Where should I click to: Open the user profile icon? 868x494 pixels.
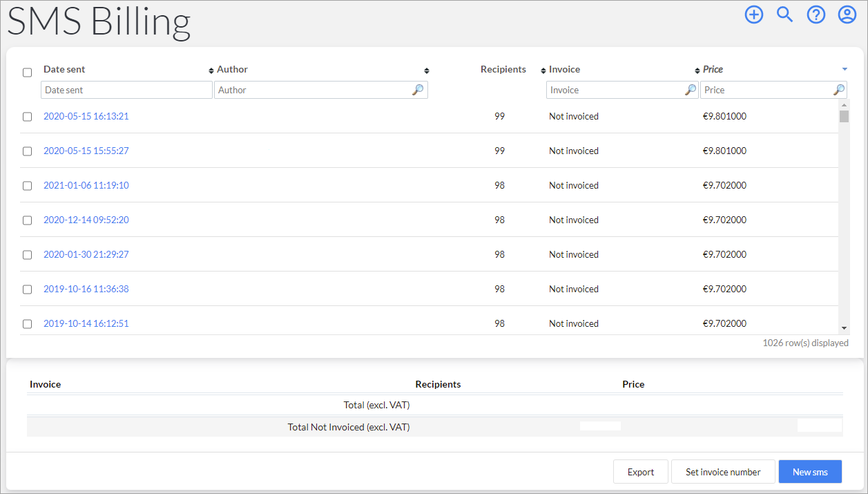(x=847, y=15)
